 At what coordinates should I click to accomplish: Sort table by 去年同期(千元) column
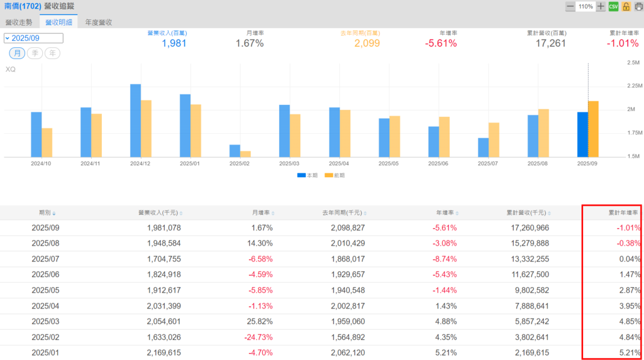pos(344,212)
